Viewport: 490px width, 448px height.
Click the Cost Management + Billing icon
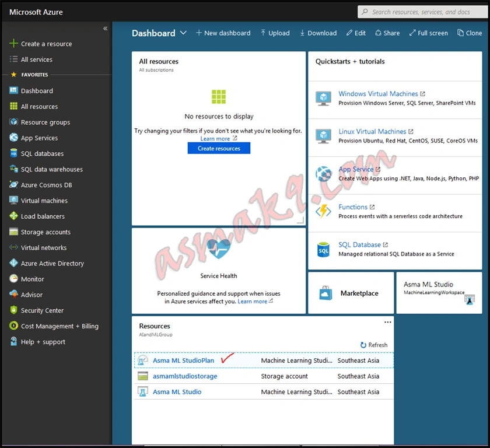(x=13, y=325)
